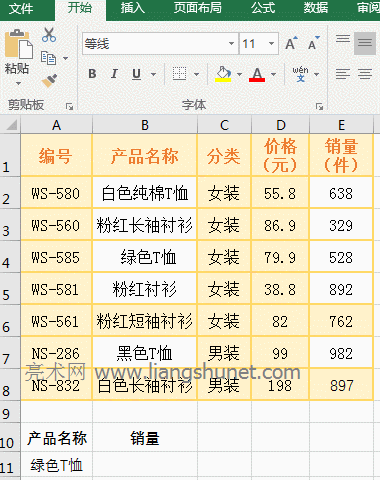Select price cell 198
This screenshot has height=480, width=380.
pyautogui.click(x=280, y=385)
